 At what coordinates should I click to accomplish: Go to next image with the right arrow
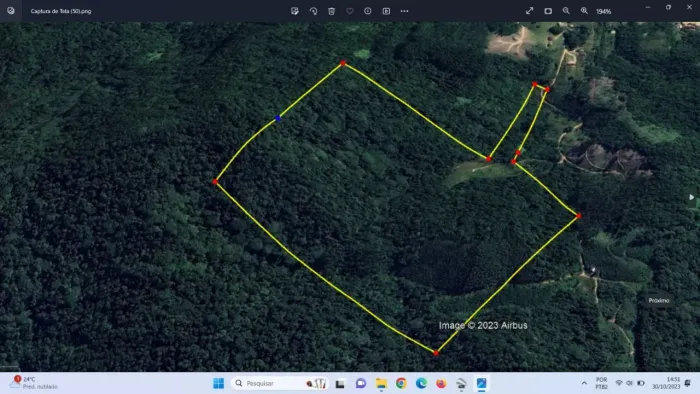(692, 197)
